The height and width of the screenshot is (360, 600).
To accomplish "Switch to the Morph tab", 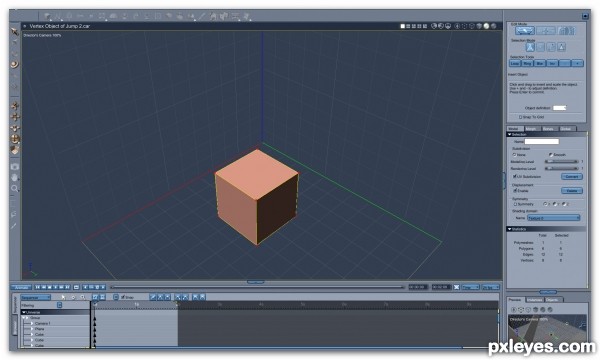I will tap(531, 129).
